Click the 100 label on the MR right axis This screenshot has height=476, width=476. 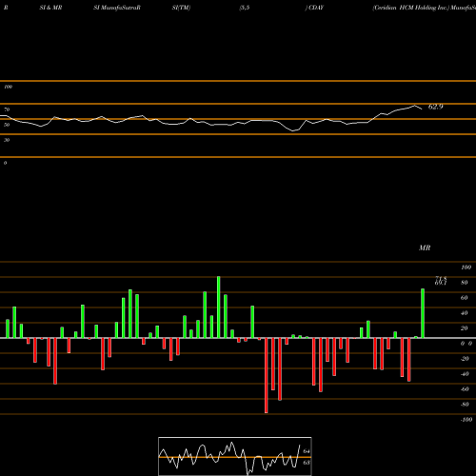click(466, 268)
